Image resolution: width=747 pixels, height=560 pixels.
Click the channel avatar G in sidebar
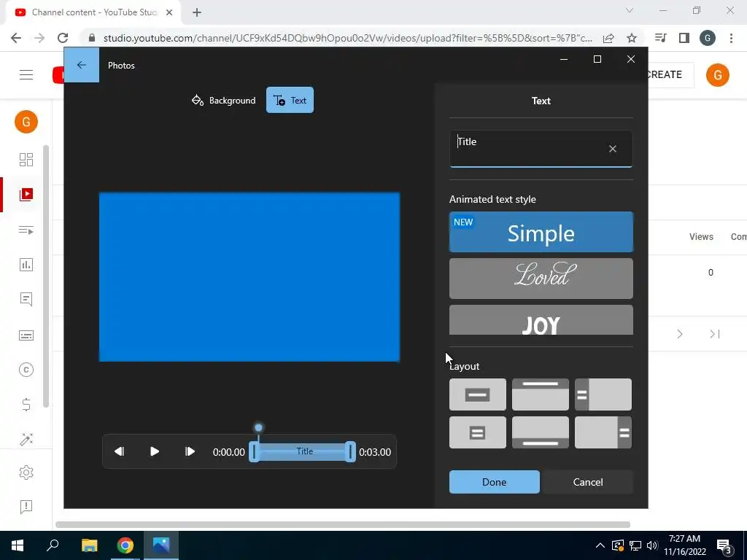point(26,122)
